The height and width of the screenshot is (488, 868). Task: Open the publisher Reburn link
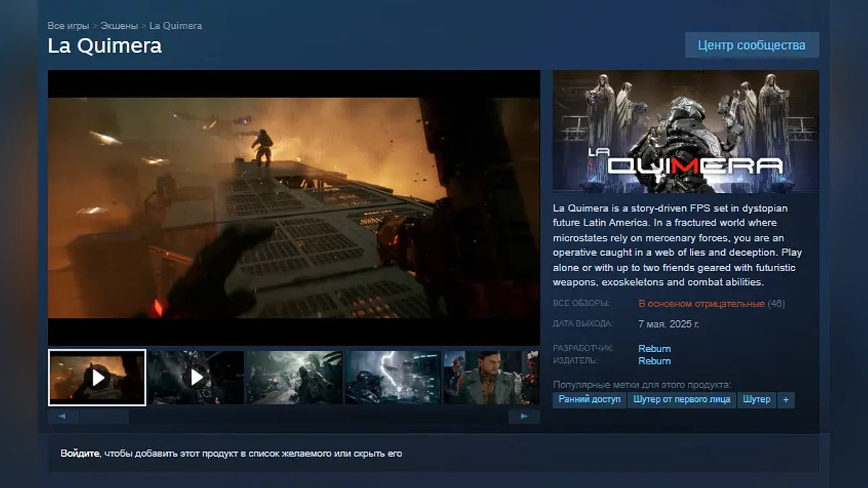coord(654,361)
